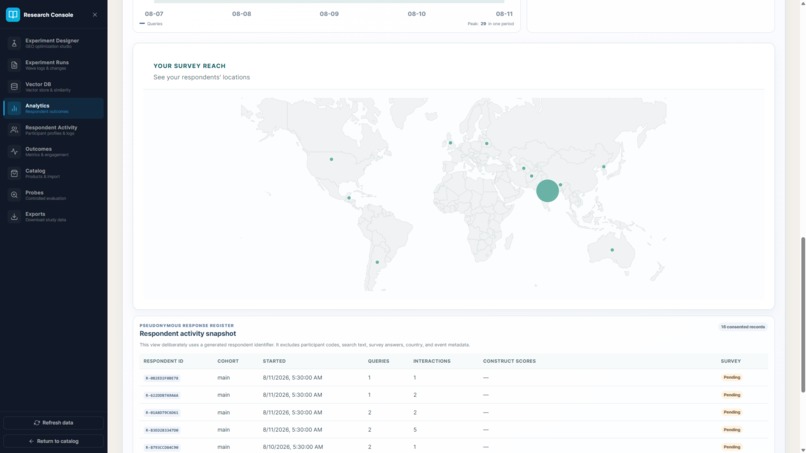Click the Pending badge in the first table row

click(731, 377)
